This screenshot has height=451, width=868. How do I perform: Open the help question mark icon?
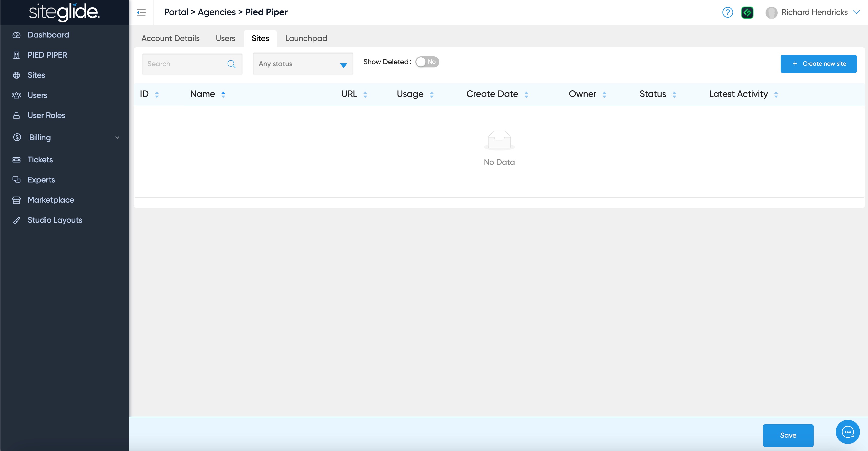[728, 13]
